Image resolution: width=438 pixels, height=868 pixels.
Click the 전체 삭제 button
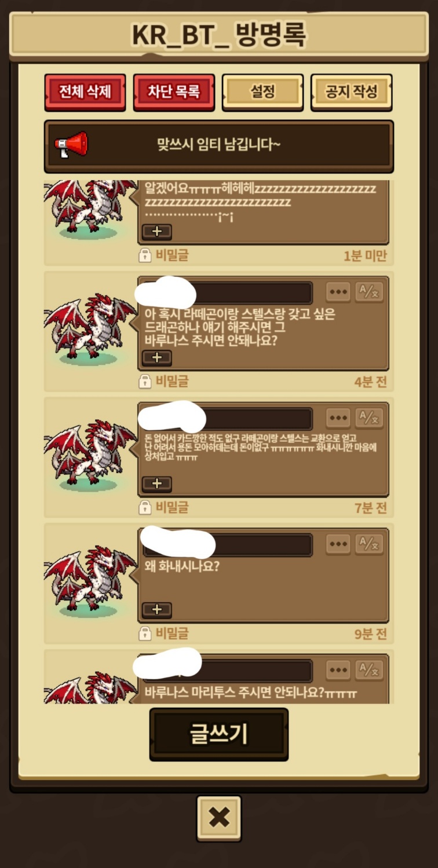tap(85, 92)
